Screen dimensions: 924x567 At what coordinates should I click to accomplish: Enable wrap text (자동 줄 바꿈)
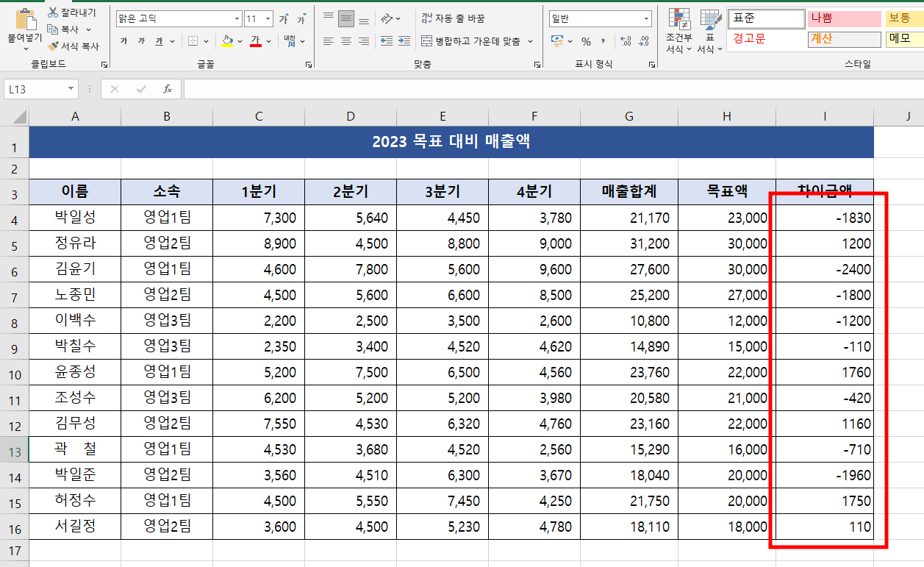pos(453,18)
